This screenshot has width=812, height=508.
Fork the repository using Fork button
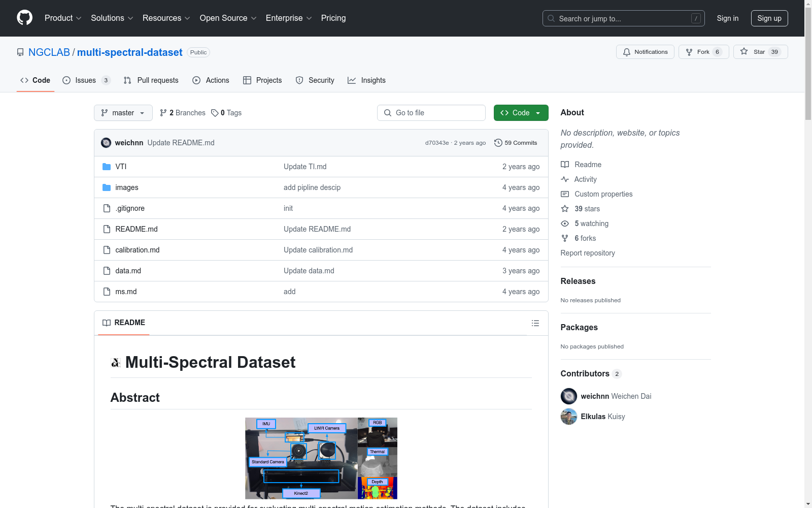coord(703,52)
